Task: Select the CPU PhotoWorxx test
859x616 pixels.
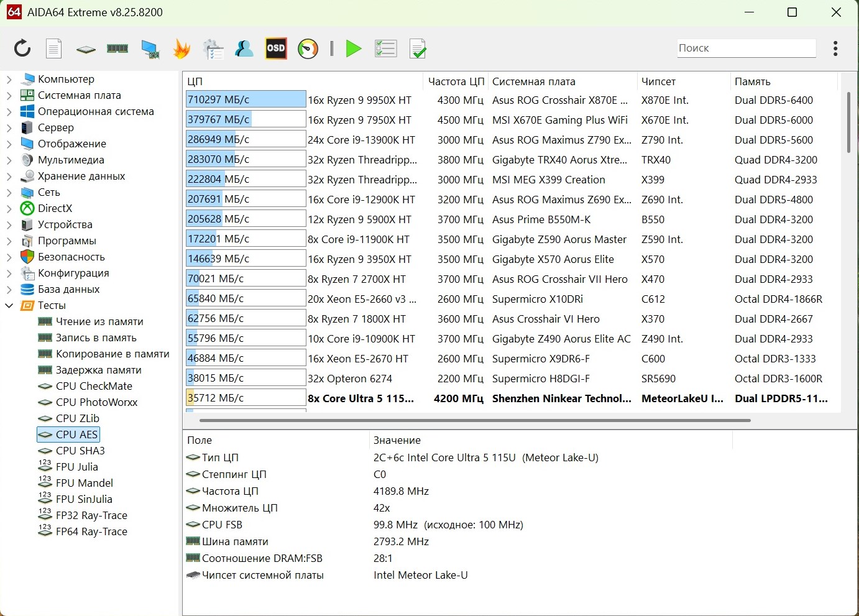Action: point(96,402)
